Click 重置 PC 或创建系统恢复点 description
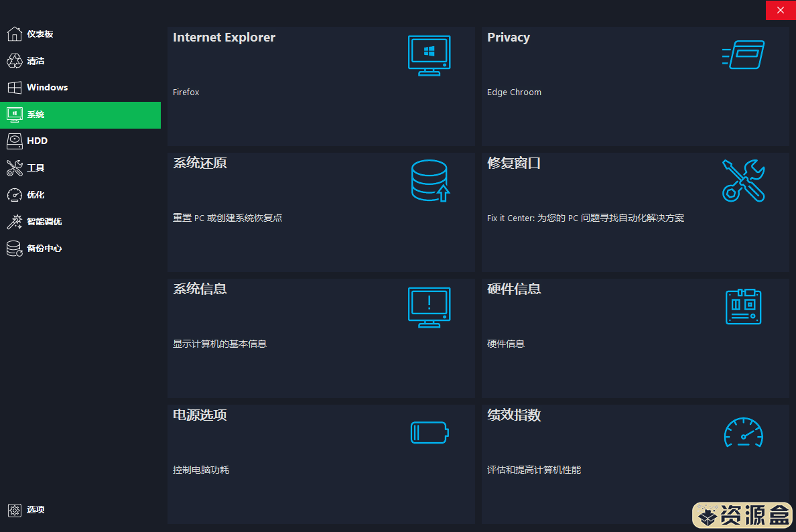This screenshot has width=796, height=532. tap(227, 218)
